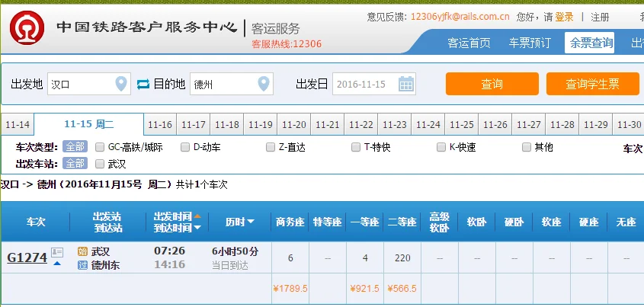This screenshot has width=644, height=307.
Task: Open departure station location pin picker
Action: tap(121, 84)
